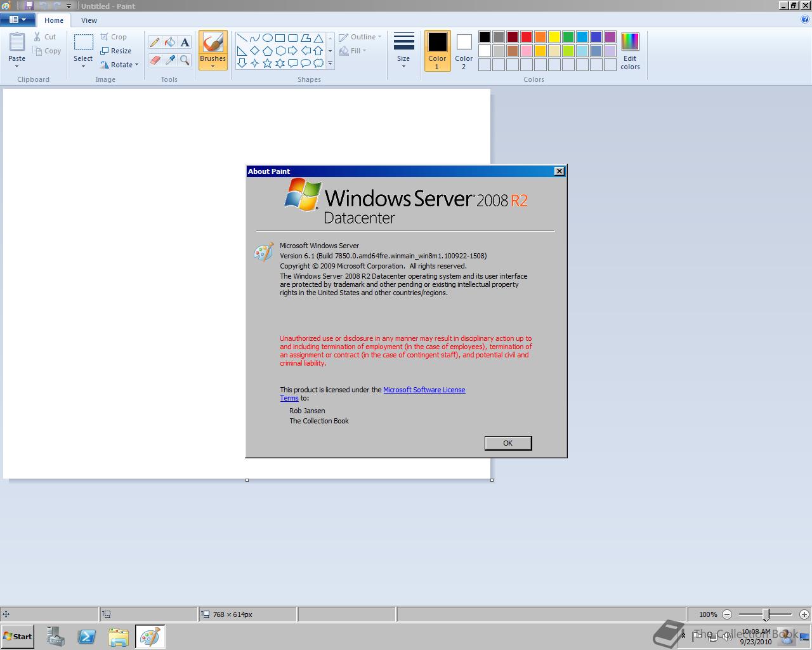This screenshot has width=812, height=650.
Task: Pick the green color swatch
Action: (568, 37)
